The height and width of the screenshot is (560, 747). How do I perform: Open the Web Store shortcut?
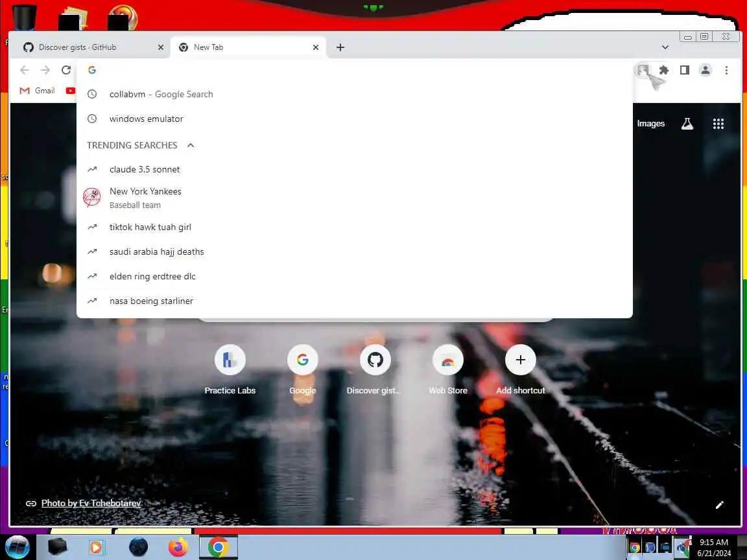tap(448, 370)
